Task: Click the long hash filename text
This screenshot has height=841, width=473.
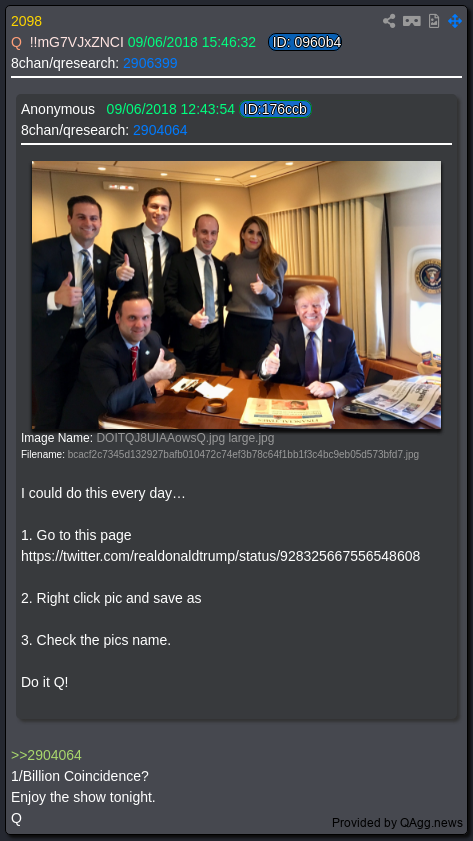Action: coord(243,455)
